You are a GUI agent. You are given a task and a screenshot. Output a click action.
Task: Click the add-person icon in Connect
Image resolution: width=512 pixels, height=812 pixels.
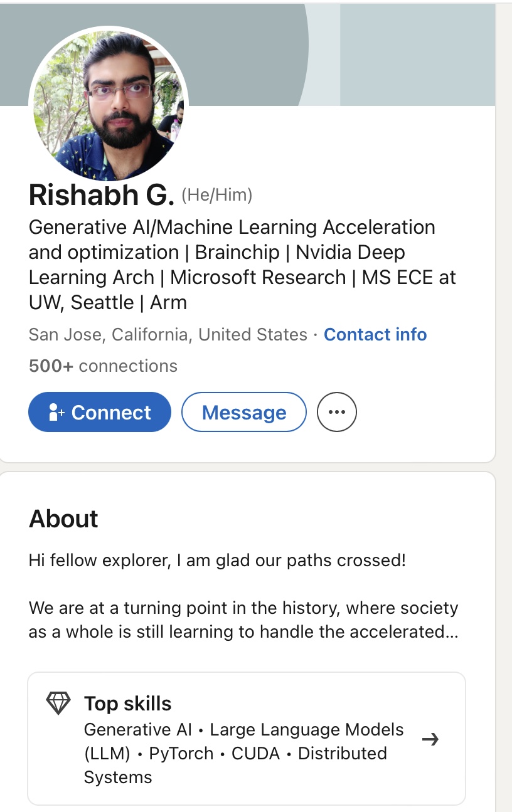pos(56,413)
